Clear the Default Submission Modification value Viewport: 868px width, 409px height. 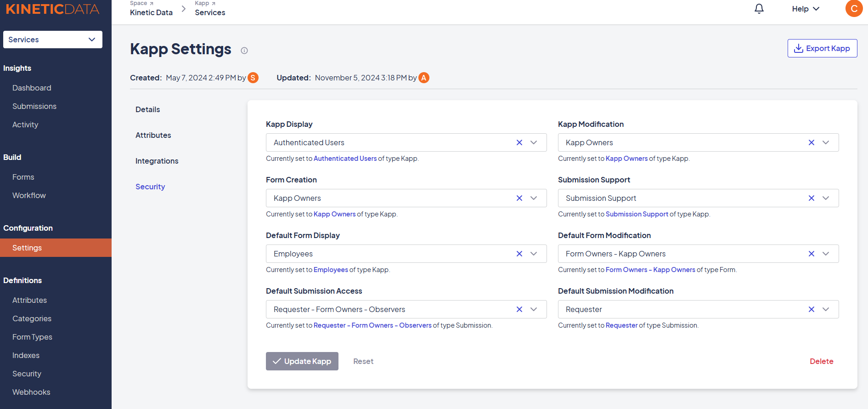pos(812,309)
